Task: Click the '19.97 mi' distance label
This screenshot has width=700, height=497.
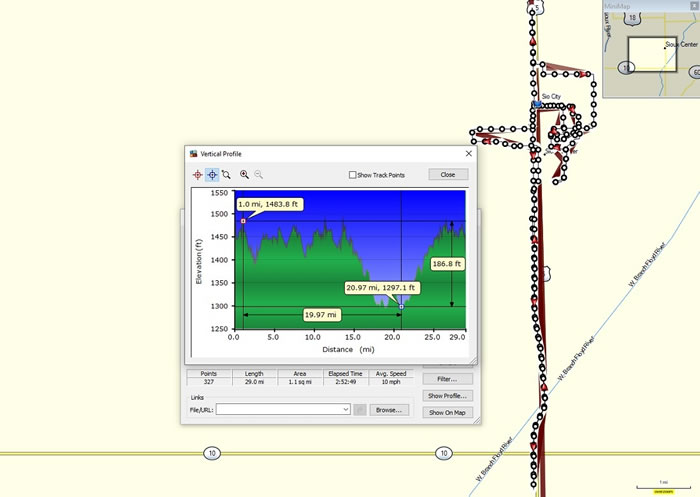Action: (x=321, y=315)
